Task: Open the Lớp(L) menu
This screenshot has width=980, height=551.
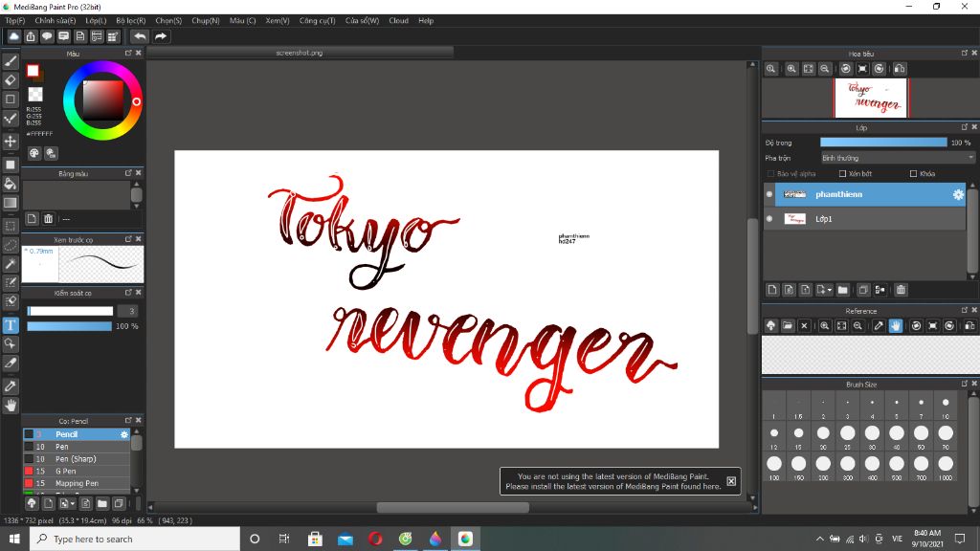Action: point(96,21)
